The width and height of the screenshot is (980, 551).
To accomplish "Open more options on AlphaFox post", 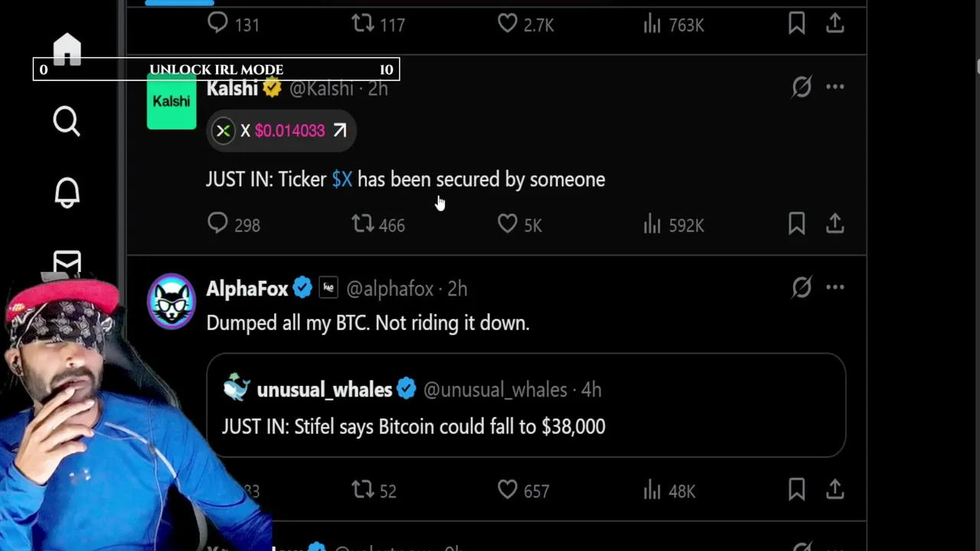I will (835, 288).
